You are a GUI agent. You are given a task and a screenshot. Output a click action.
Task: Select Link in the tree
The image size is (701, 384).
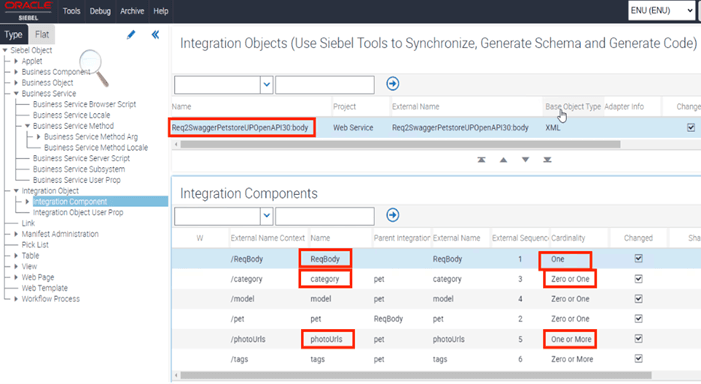point(28,223)
